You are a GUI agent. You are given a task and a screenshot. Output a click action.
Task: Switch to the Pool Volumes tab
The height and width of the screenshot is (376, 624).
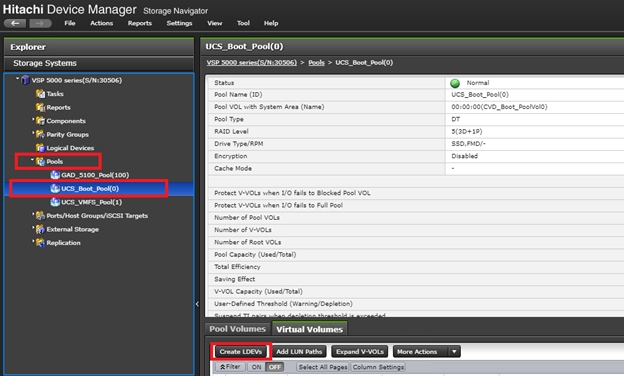tap(238, 329)
